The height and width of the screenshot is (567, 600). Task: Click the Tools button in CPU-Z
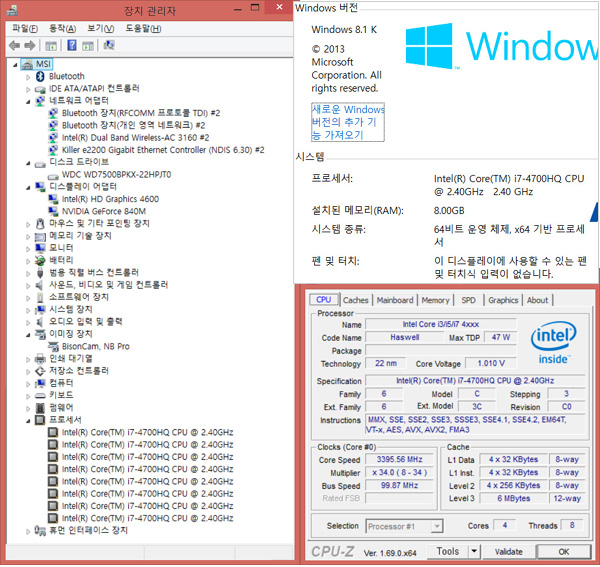448,551
